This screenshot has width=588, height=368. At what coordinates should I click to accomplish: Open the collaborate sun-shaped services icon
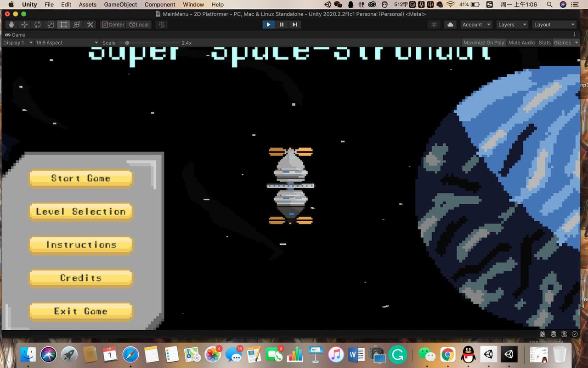434,24
